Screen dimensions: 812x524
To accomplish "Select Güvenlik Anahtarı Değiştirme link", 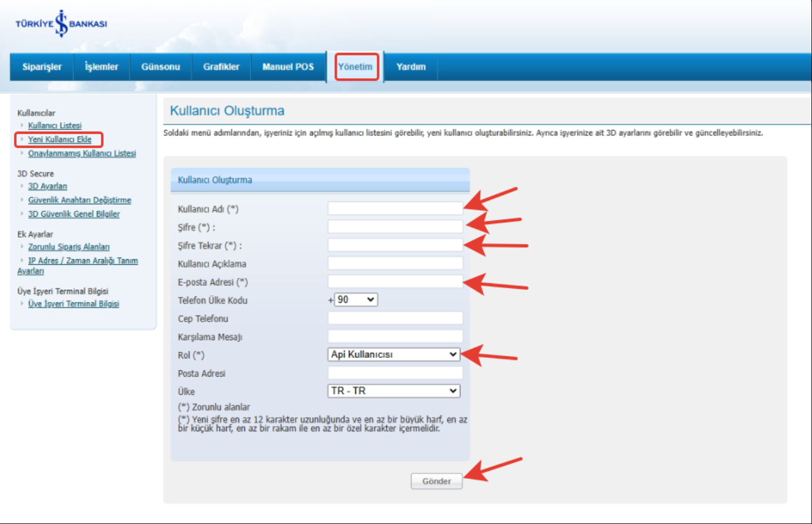I will pos(80,200).
